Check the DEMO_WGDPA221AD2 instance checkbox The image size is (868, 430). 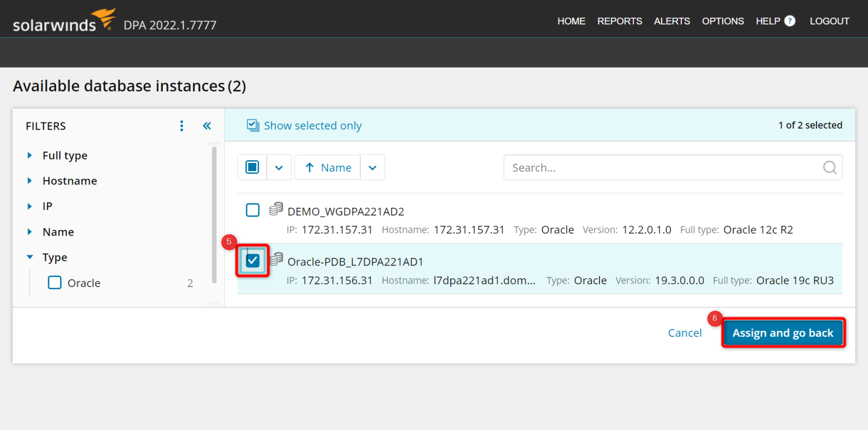point(252,211)
